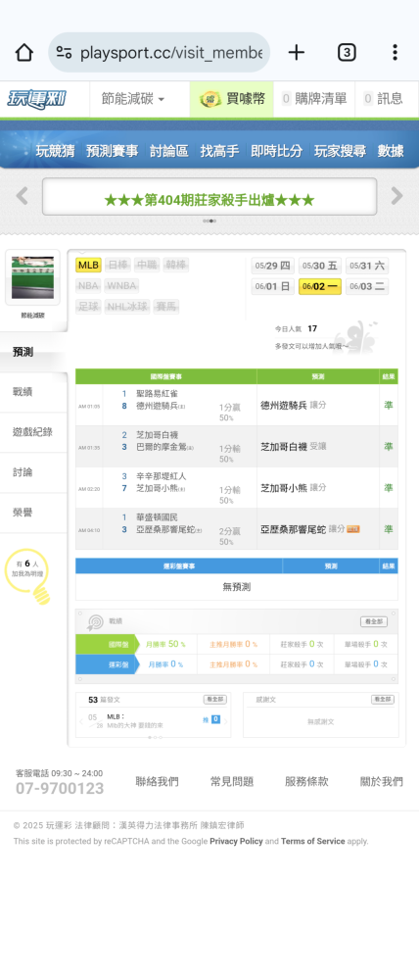Click 看全部 in the 戰績 panel
419x980 pixels.
click(x=373, y=622)
